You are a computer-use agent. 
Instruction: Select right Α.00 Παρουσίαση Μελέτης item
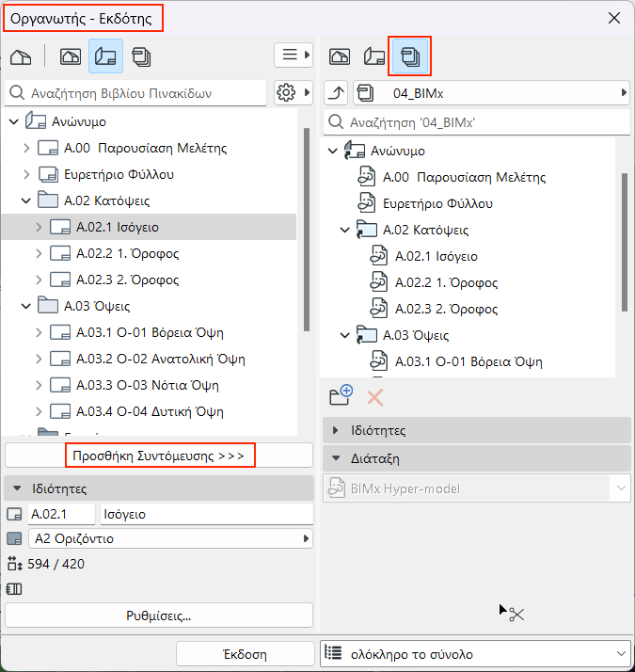tap(464, 178)
